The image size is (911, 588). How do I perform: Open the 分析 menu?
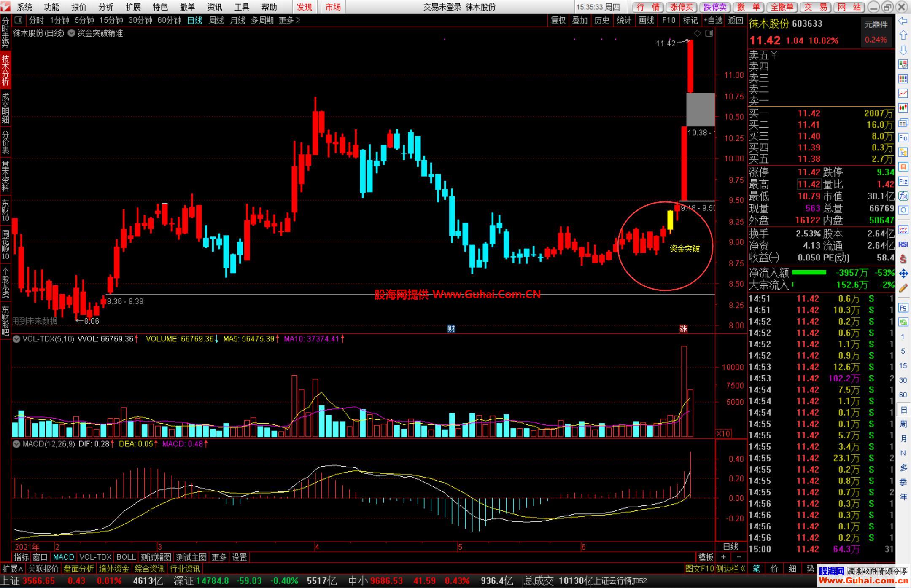point(106,7)
